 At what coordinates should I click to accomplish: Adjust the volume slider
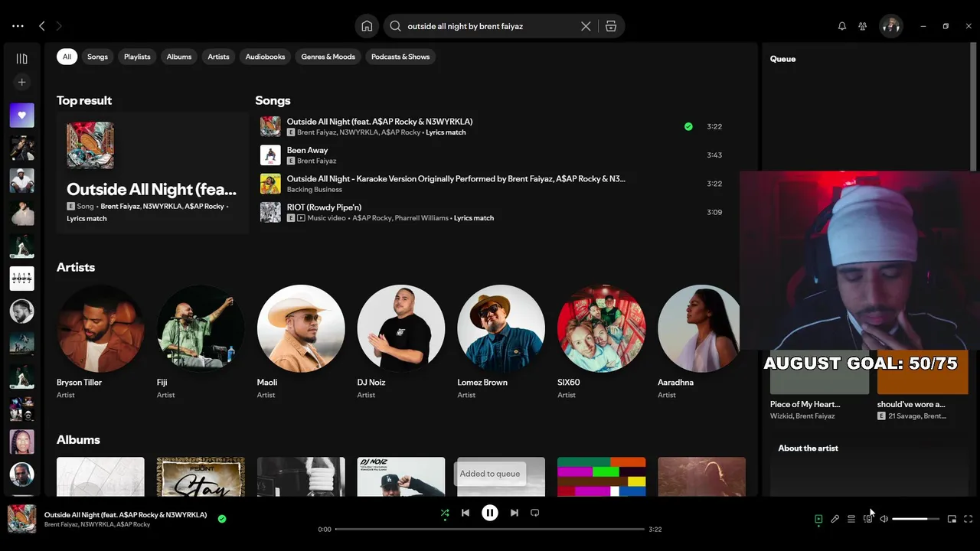pyautogui.click(x=916, y=519)
